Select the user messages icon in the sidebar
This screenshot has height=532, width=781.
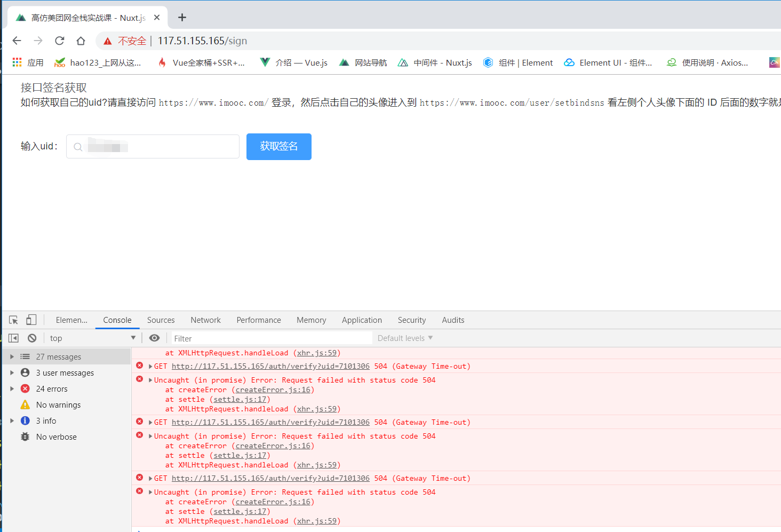point(25,372)
